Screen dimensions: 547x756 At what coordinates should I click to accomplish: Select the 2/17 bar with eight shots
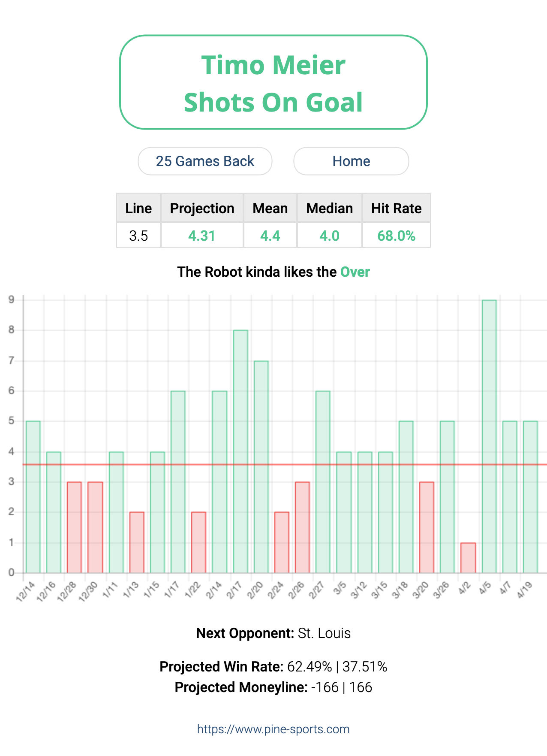click(240, 451)
